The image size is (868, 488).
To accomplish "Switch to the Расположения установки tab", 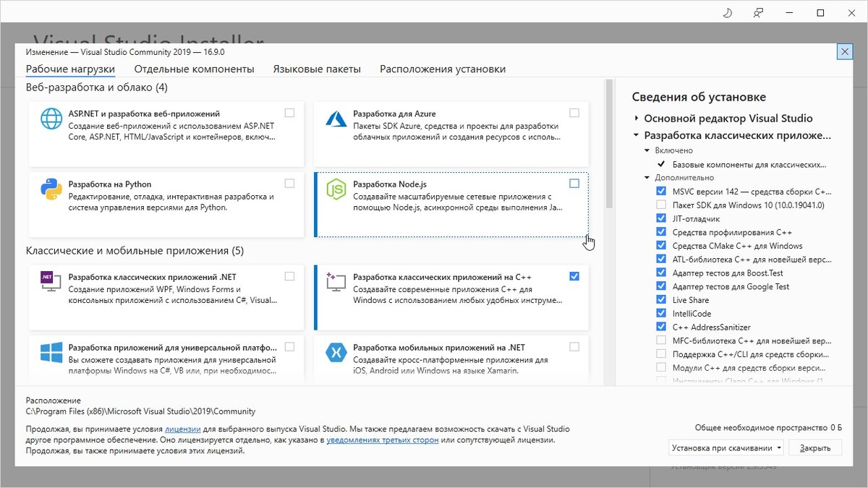I will click(x=443, y=69).
